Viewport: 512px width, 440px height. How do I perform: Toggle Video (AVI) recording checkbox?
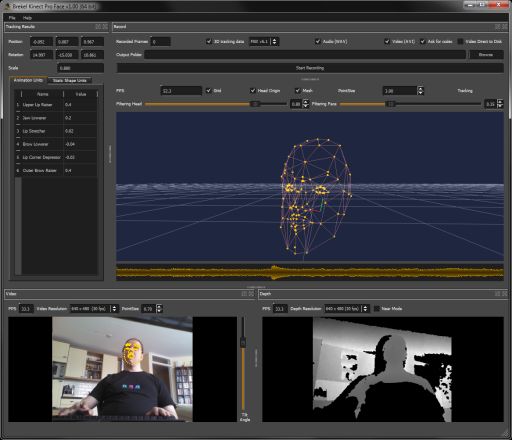[387, 41]
